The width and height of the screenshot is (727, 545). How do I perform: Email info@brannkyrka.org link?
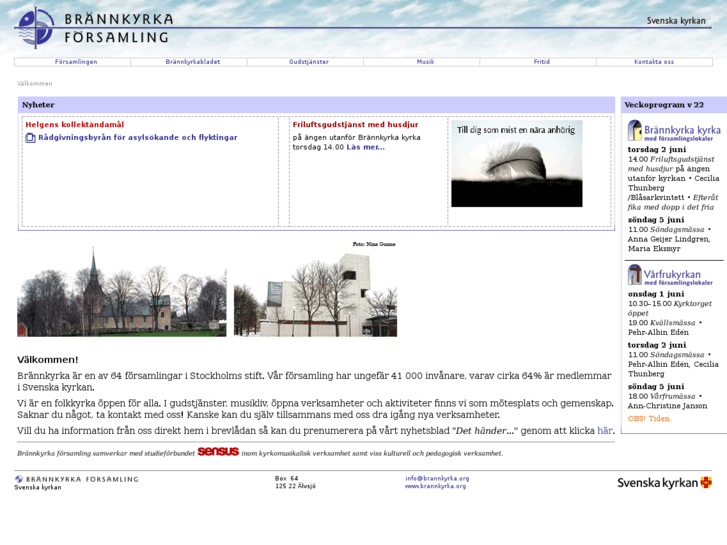tap(437, 478)
